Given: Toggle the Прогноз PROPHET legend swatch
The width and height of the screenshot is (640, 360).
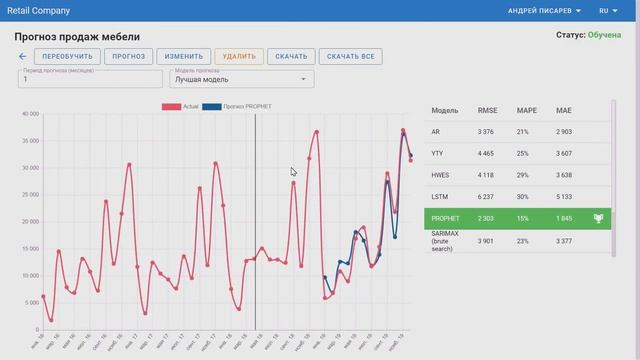Looking at the screenshot, I should coord(211,107).
